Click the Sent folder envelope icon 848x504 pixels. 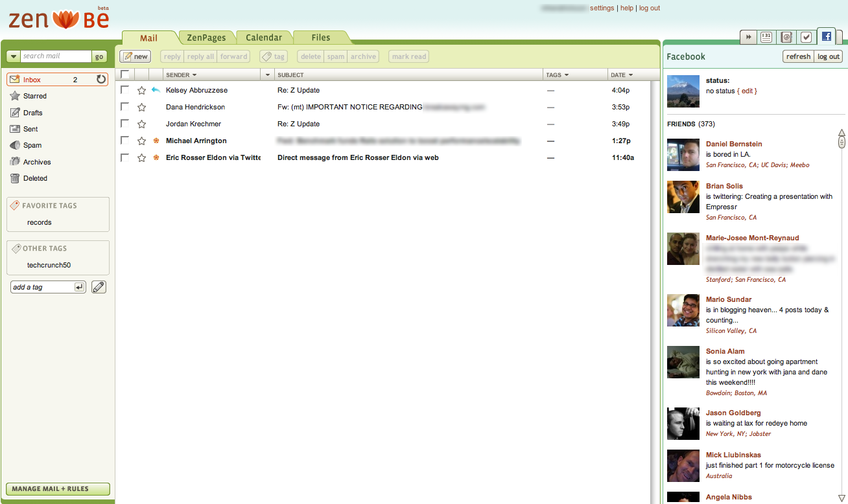15,129
